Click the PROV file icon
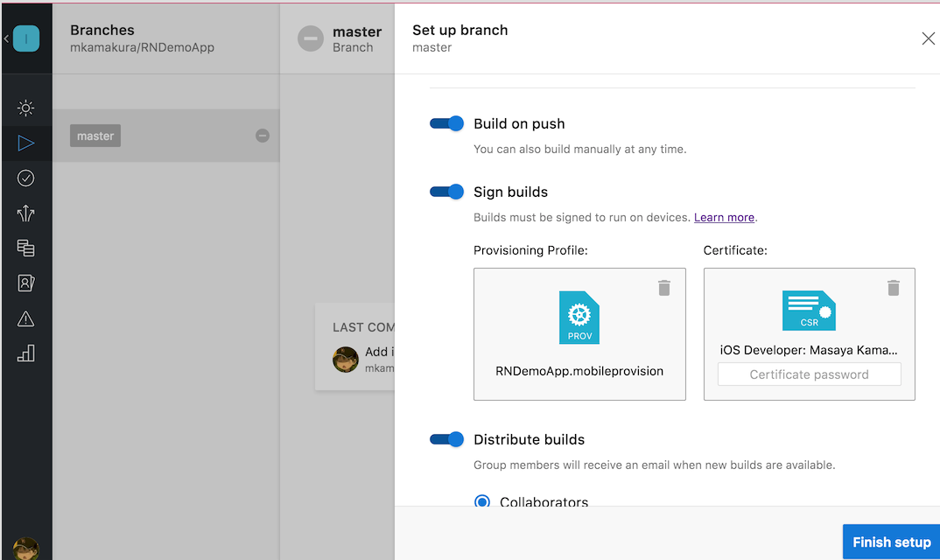The height and width of the screenshot is (560, 940). click(x=579, y=317)
